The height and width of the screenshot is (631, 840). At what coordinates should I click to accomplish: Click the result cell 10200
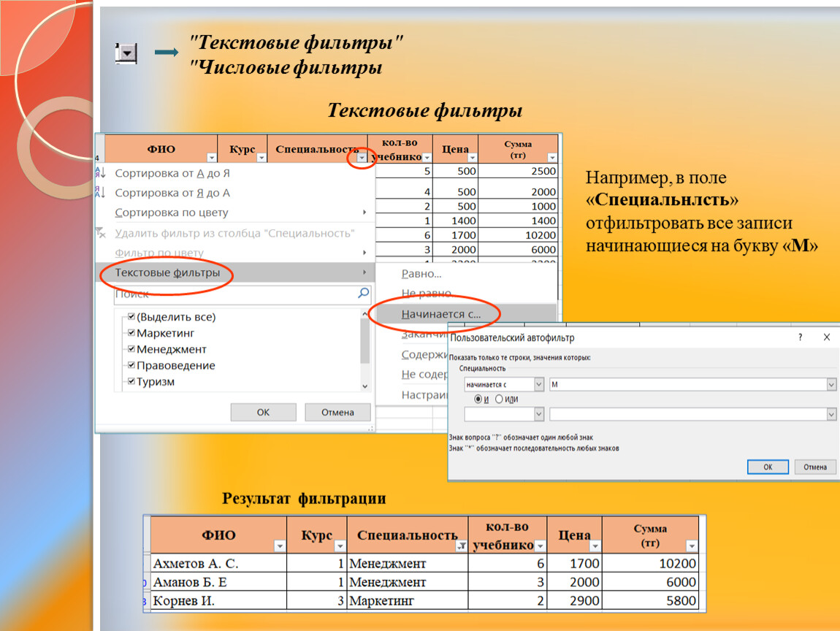[650, 563]
